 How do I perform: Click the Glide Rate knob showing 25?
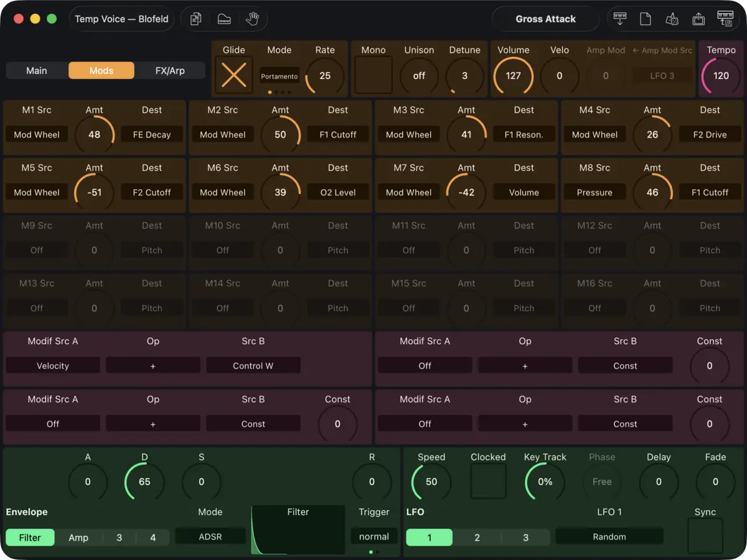tap(325, 76)
